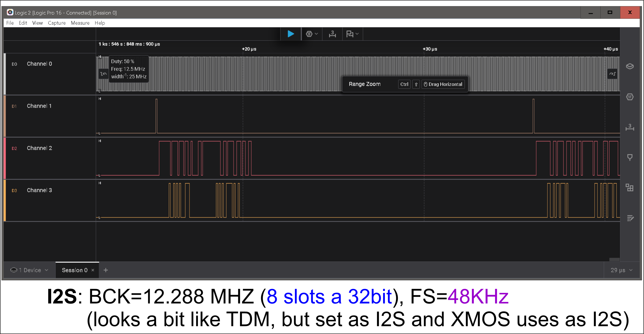Jump to next edge on Channel 0
644x334 pixels.
click(612, 74)
